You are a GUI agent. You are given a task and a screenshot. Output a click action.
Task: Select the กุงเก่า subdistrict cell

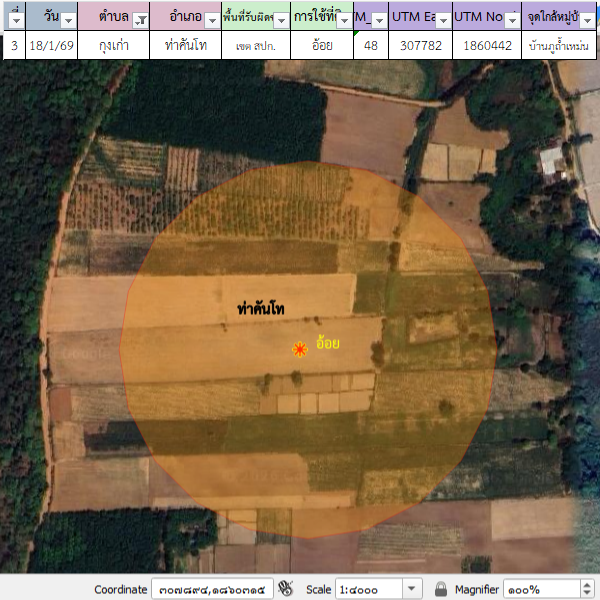pos(112,45)
